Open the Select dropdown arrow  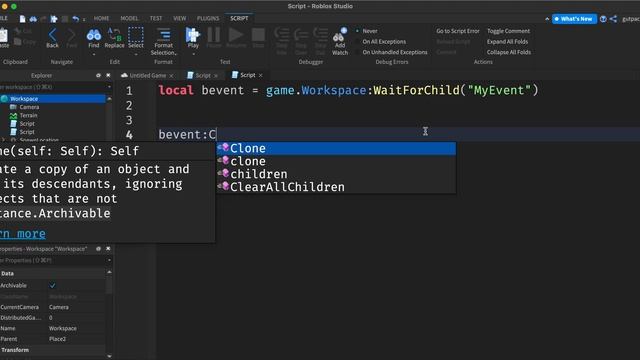click(136, 54)
